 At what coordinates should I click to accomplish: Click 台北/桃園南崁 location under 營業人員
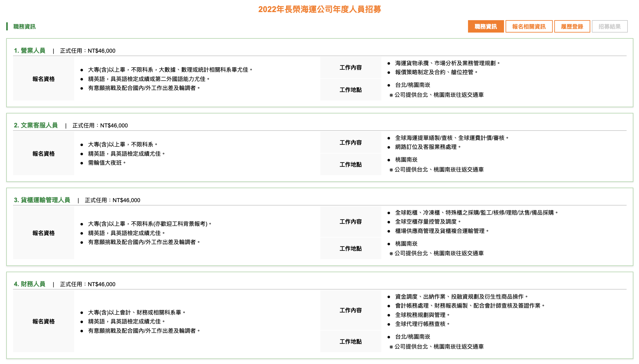pyautogui.click(x=412, y=85)
